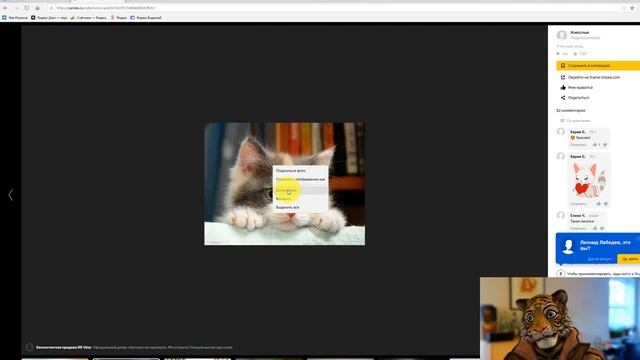Go back with the browser back arrow
This screenshot has height=360, width=640.
(x=5, y=8)
